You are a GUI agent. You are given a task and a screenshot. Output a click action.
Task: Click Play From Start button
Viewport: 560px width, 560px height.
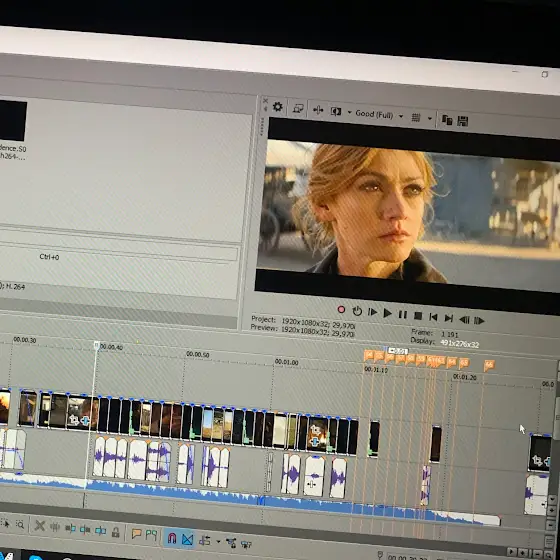coord(372,312)
